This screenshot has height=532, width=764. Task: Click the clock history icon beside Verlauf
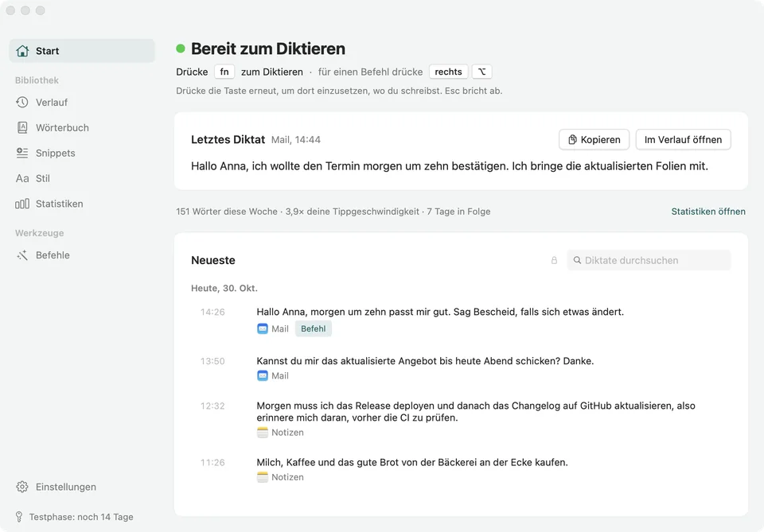point(22,103)
